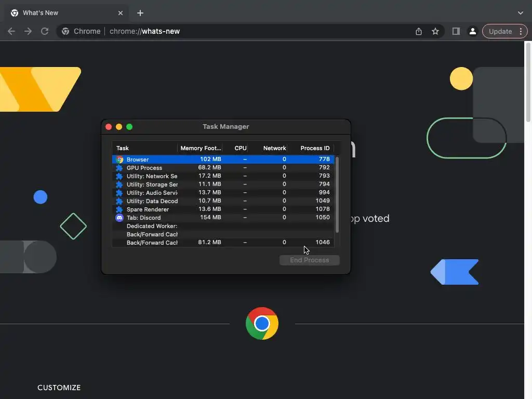Click the End Process button
The width and height of the screenshot is (532, 399).
click(x=310, y=260)
